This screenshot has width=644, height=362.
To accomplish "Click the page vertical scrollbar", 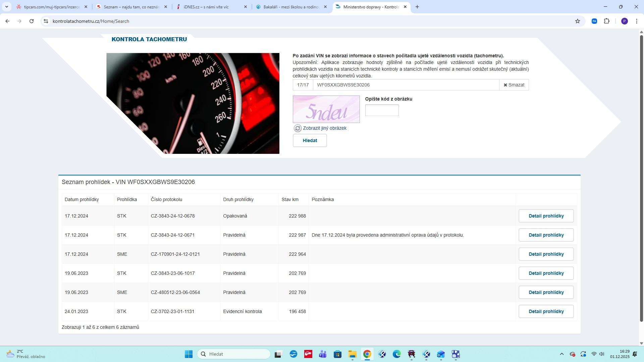I will (641, 178).
